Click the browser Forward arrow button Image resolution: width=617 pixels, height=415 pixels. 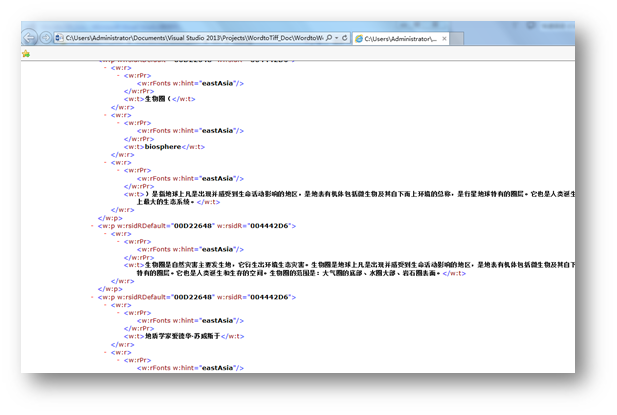45,38
